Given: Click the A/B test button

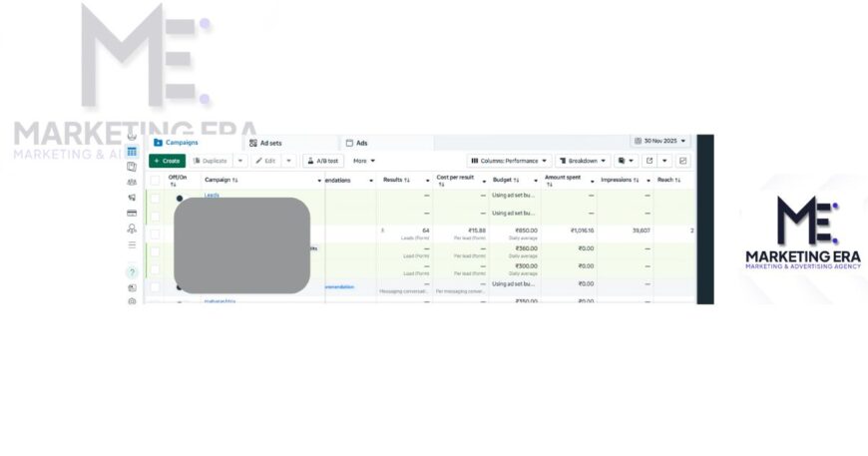Looking at the screenshot, I should click(x=323, y=161).
